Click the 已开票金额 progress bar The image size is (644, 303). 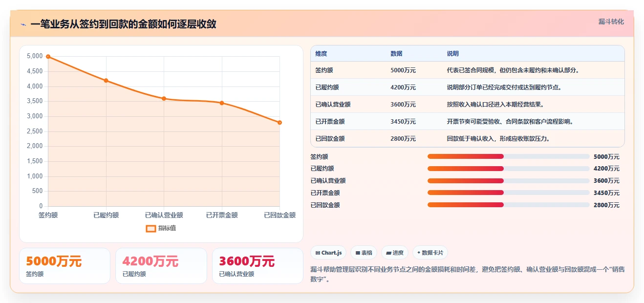coord(508,193)
